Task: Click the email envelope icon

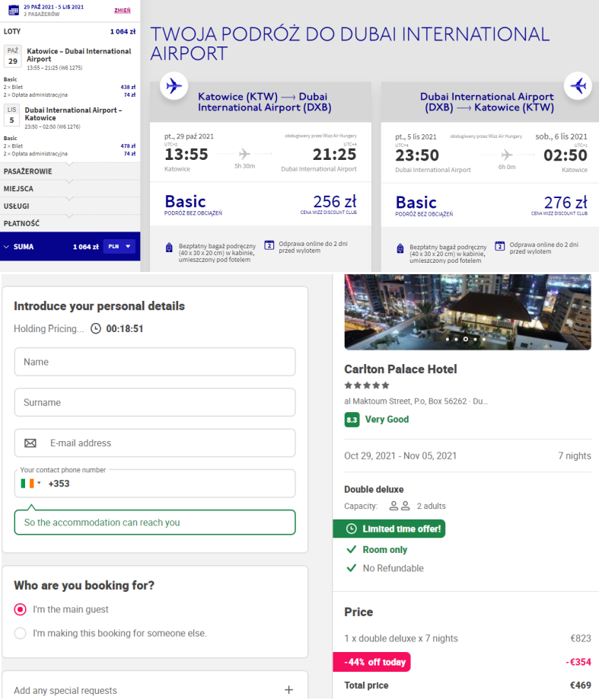Action: coord(30,443)
